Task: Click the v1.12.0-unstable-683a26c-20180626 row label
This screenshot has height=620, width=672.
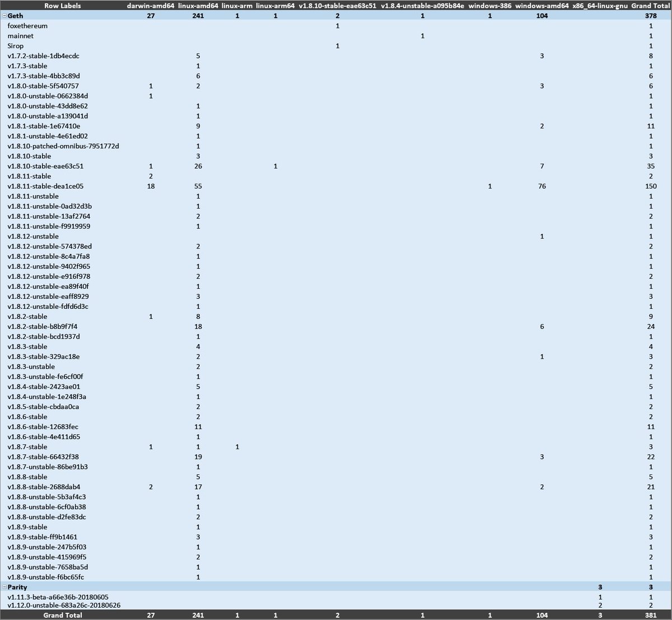Action: (x=64, y=605)
